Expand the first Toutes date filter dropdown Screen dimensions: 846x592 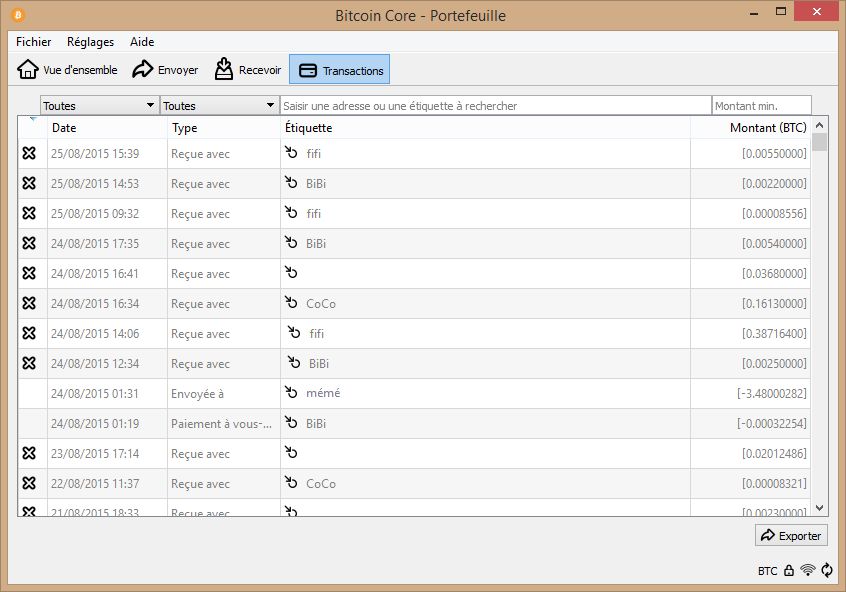click(99, 105)
